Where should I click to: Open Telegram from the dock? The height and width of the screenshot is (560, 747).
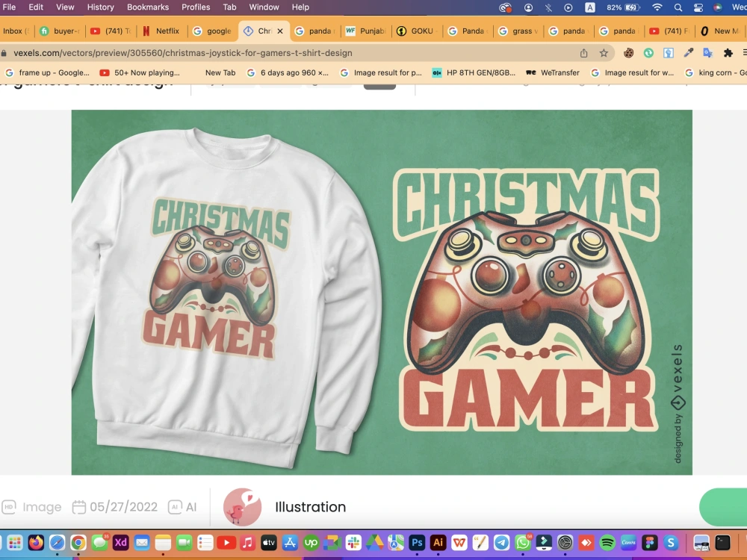(502, 542)
